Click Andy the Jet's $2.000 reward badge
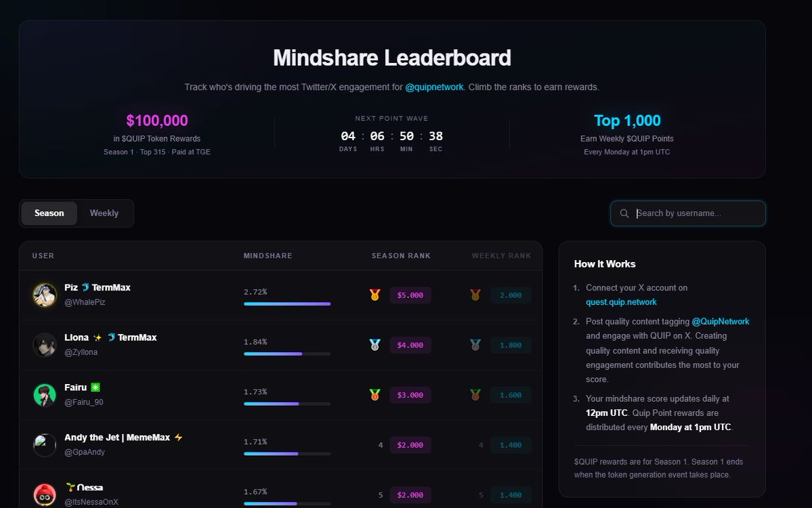This screenshot has width=812, height=508. [x=410, y=445]
